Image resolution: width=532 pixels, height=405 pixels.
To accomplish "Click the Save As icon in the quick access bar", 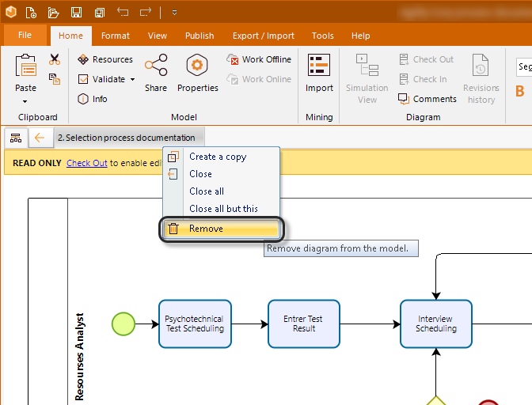I will tap(100, 13).
